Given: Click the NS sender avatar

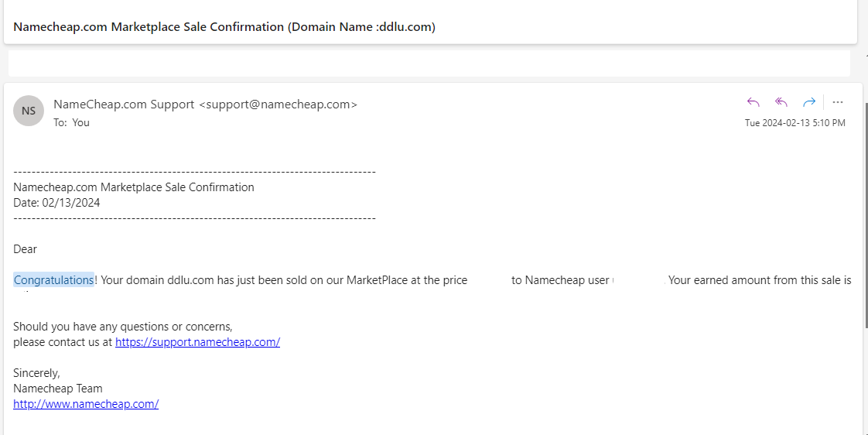Looking at the screenshot, I should click(x=28, y=110).
